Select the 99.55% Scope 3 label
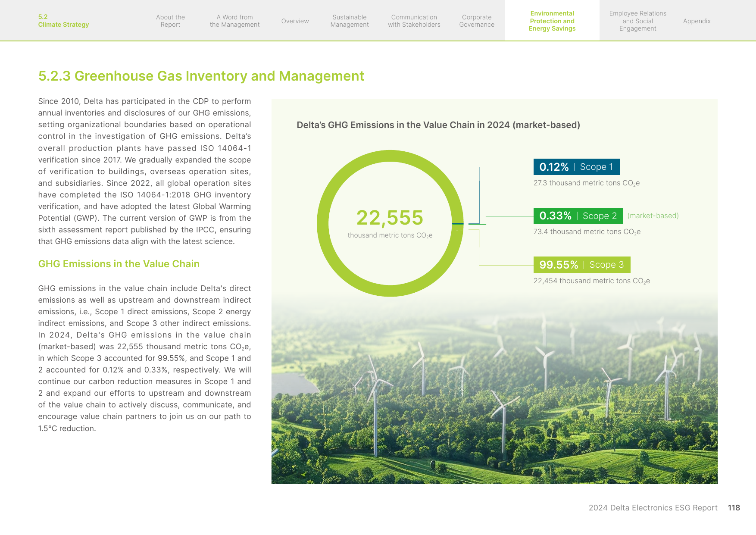756x535 pixels. click(582, 265)
